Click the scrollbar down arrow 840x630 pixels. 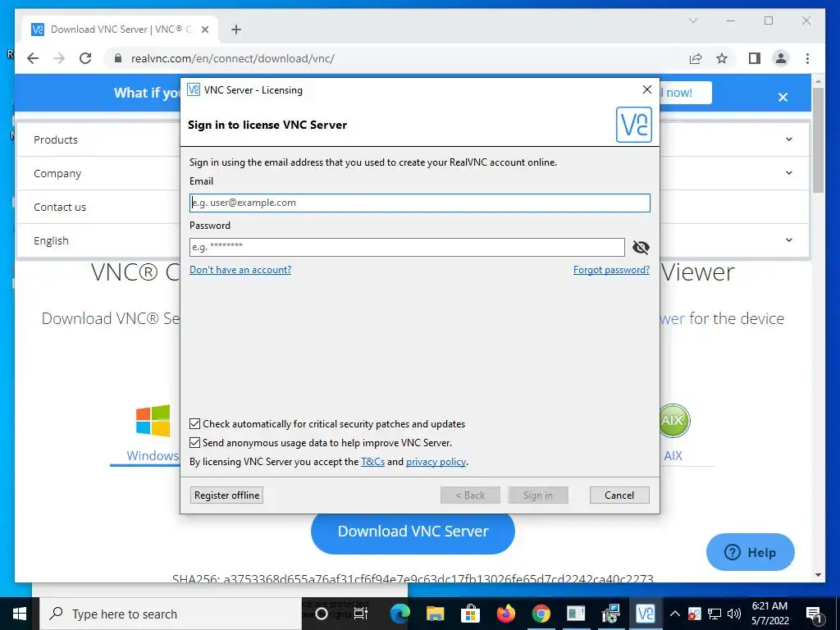pyautogui.click(x=818, y=575)
